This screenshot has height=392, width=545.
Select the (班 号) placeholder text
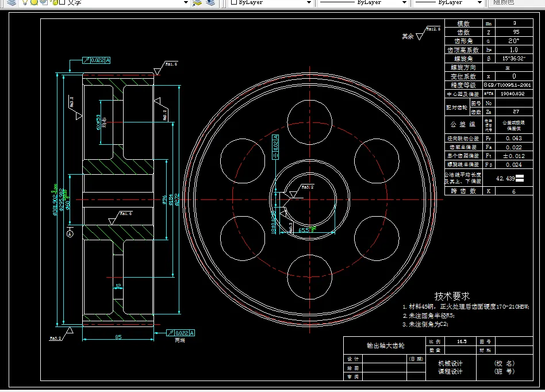504,371
